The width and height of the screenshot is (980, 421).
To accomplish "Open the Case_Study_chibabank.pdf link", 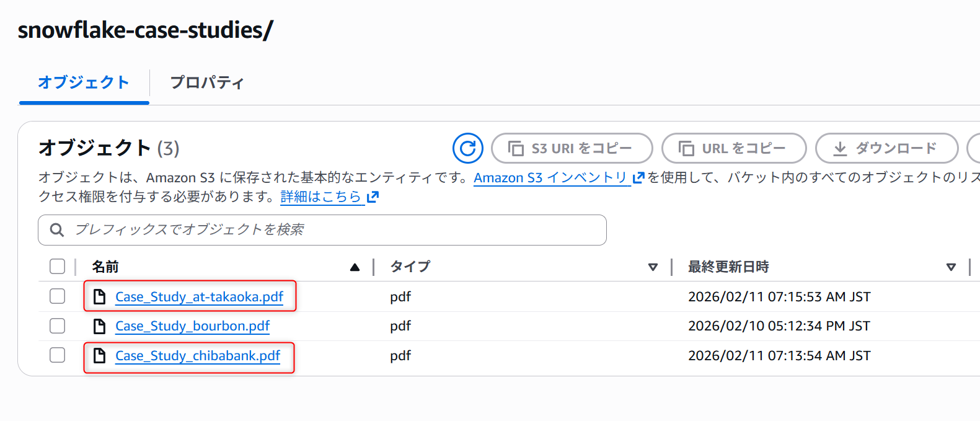I will (198, 356).
